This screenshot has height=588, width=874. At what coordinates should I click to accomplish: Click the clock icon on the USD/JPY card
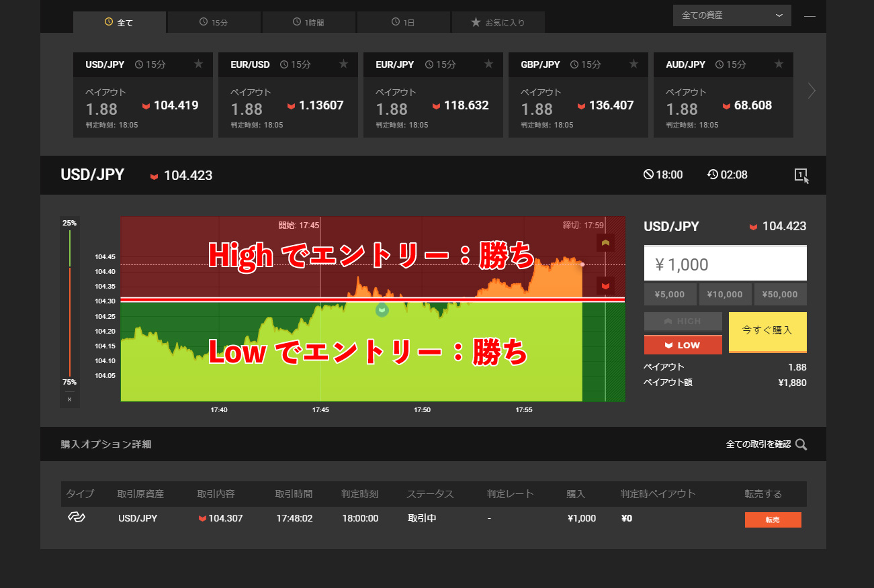pyautogui.click(x=139, y=64)
